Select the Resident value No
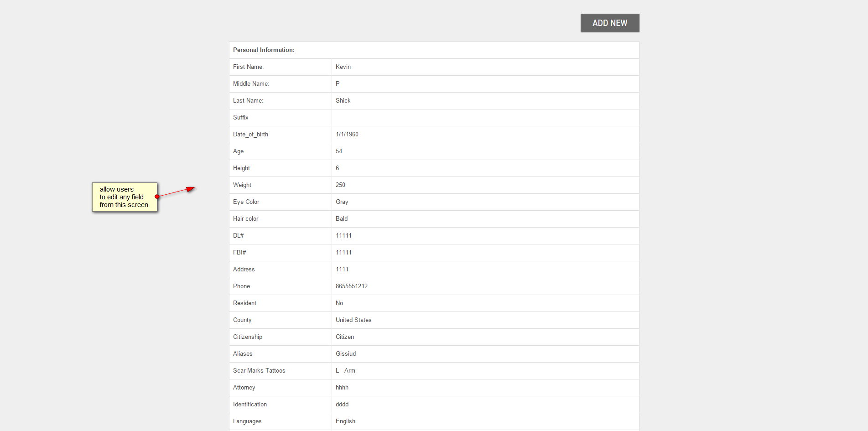 click(x=339, y=303)
